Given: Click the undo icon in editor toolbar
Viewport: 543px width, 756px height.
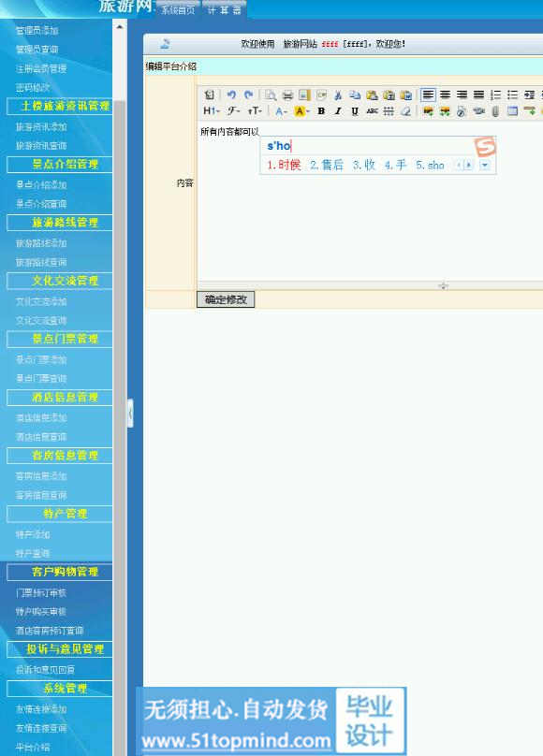Looking at the screenshot, I should tap(231, 95).
